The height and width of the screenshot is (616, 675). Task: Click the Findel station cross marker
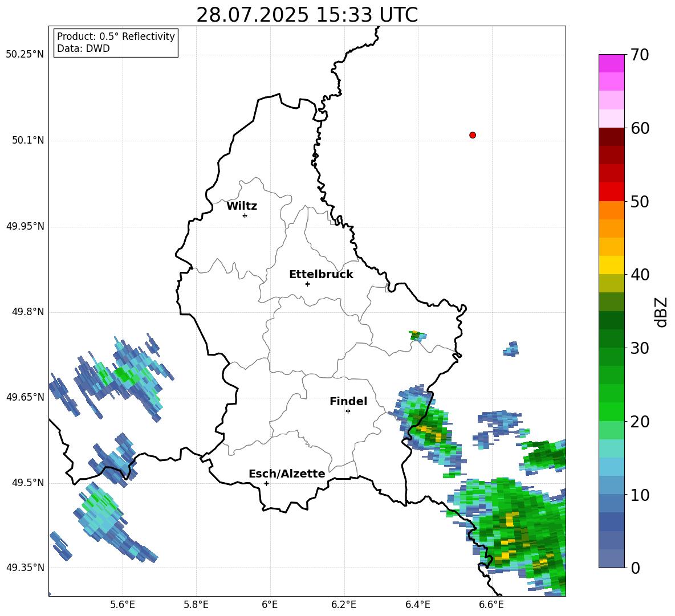point(348,411)
